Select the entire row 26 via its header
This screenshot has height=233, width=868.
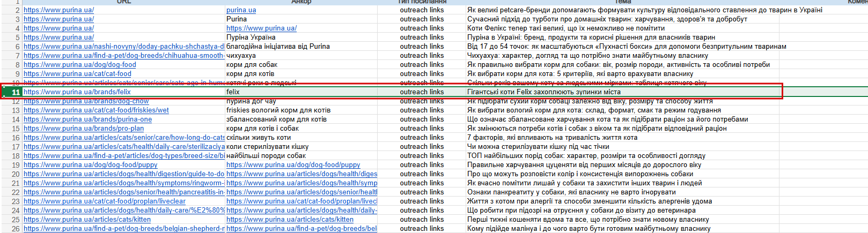[11, 229]
